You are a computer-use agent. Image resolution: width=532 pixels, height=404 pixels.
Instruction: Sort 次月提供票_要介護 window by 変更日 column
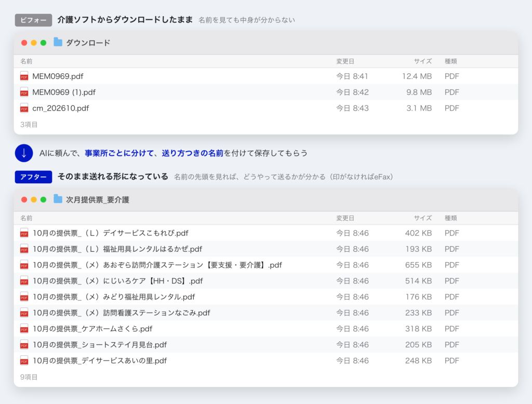pyautogui.click(x=345, y=218)
